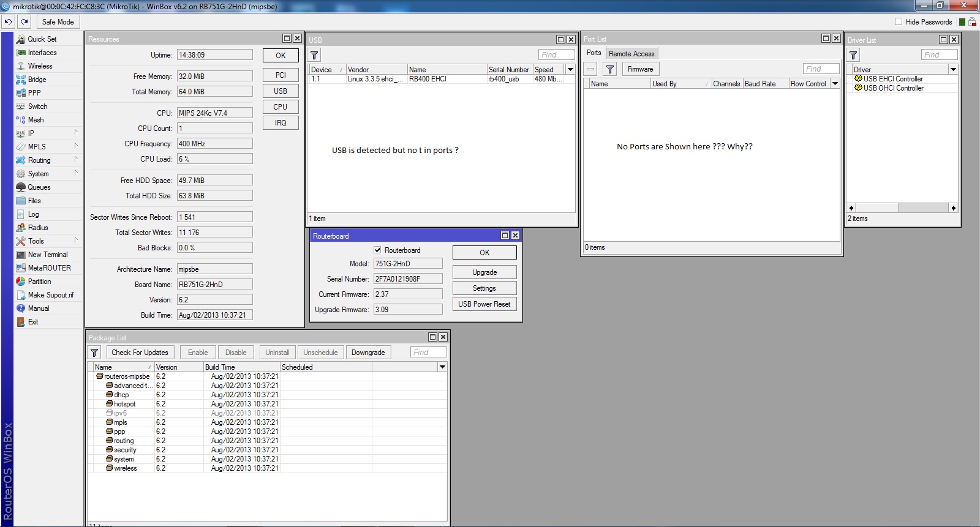This screenshot has height=527, width=980.
Task: Click the redo arrow in the toolbar
Action: click(x=24, y=21)
